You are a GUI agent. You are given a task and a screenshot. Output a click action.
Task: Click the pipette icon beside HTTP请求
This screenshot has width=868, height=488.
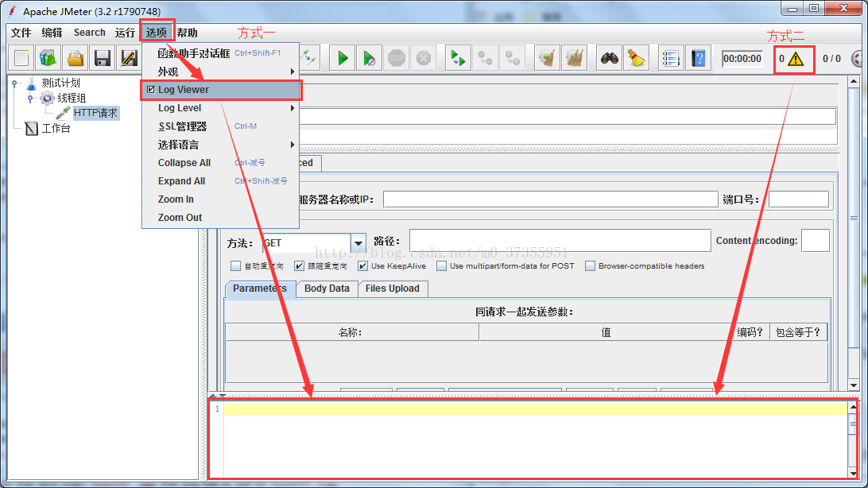63,113
